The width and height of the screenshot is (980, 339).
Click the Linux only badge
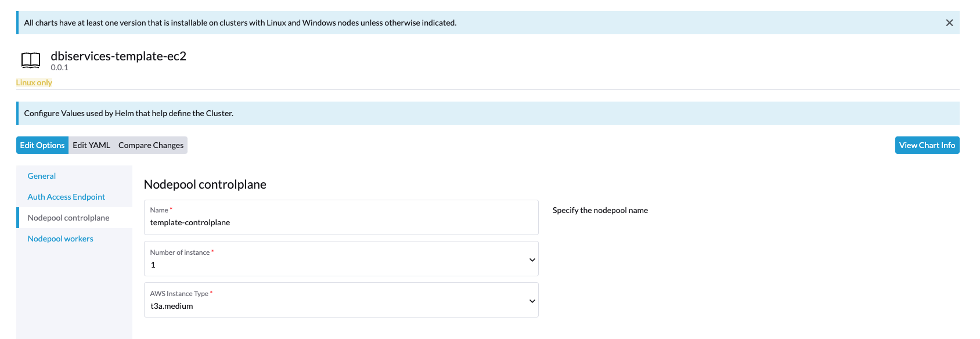[34, 82]
